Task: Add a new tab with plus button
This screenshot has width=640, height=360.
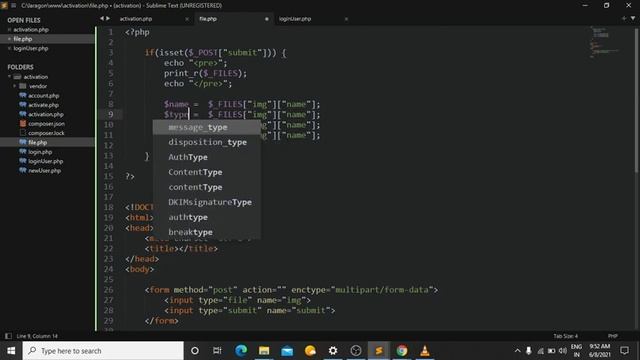Action: tap(624, 18)
